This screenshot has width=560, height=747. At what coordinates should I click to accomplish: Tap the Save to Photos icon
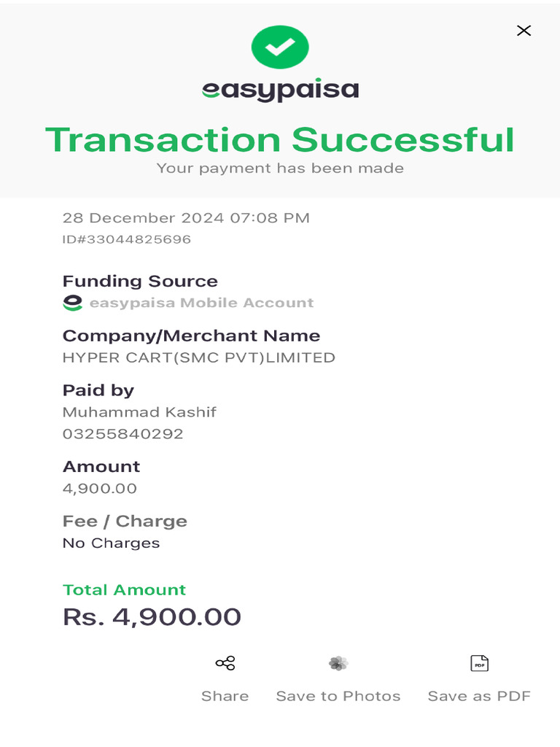coord(338,663)
